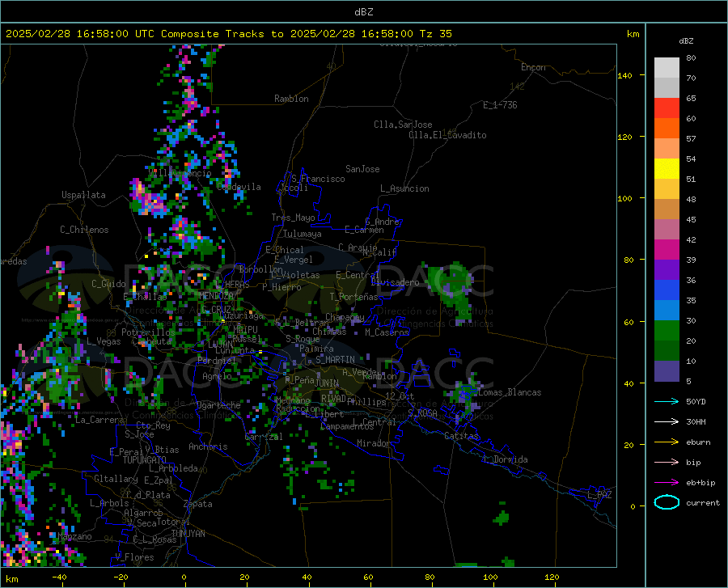Click the cyan ellipse 'current' legend icon

point(667,502)
